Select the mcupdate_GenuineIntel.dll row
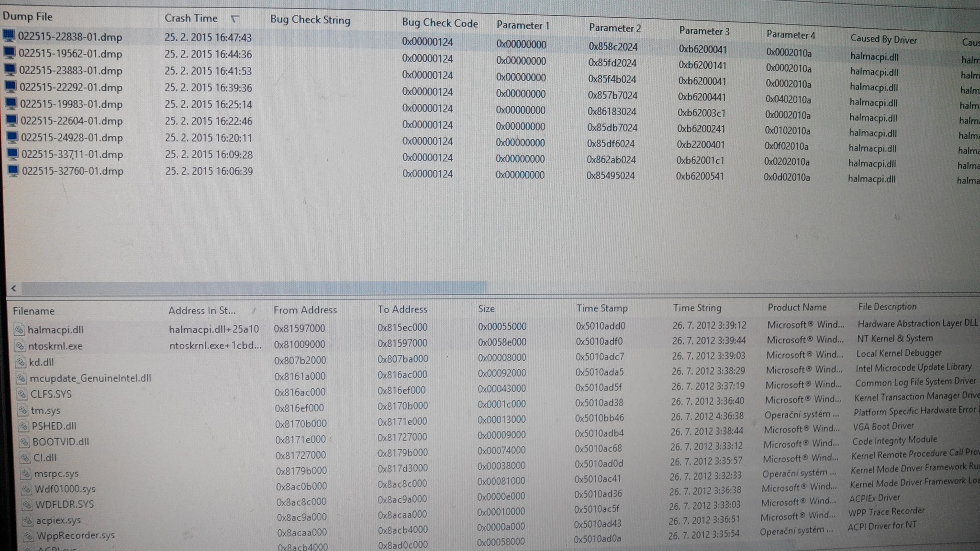This screenshot has height=551, width=980. [x=90, y=378]
